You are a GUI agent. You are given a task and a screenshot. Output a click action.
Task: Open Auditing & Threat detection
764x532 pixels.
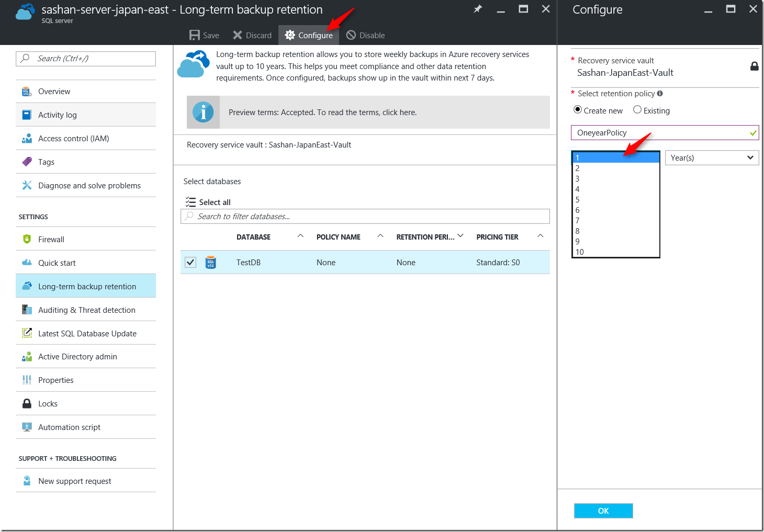click(x=86, y=310)
